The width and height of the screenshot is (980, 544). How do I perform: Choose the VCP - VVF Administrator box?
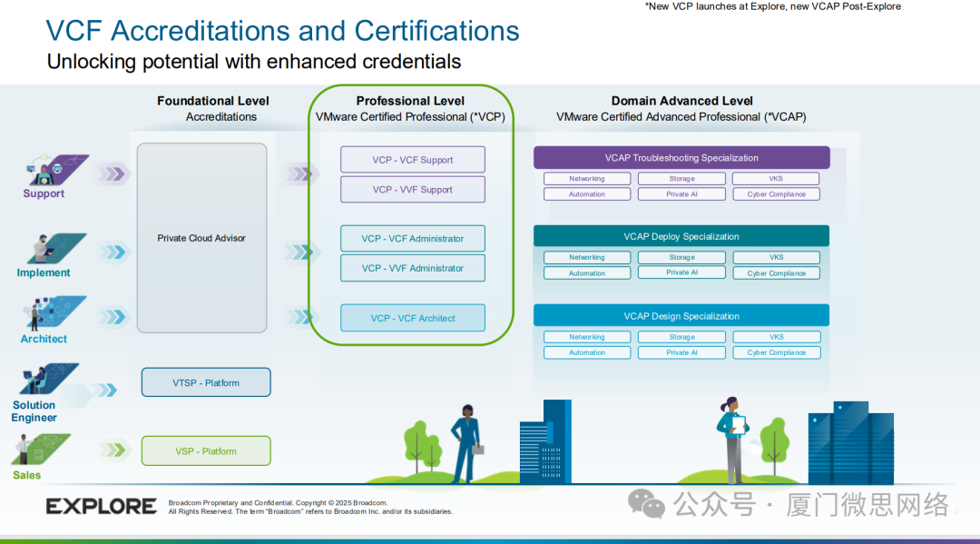tap(413, 268)
